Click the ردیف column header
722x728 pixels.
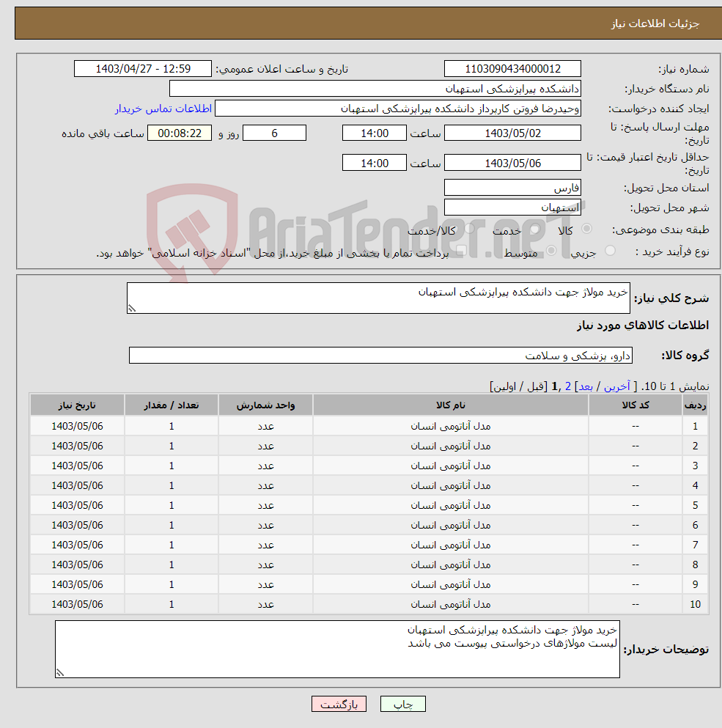click(695, 405)
